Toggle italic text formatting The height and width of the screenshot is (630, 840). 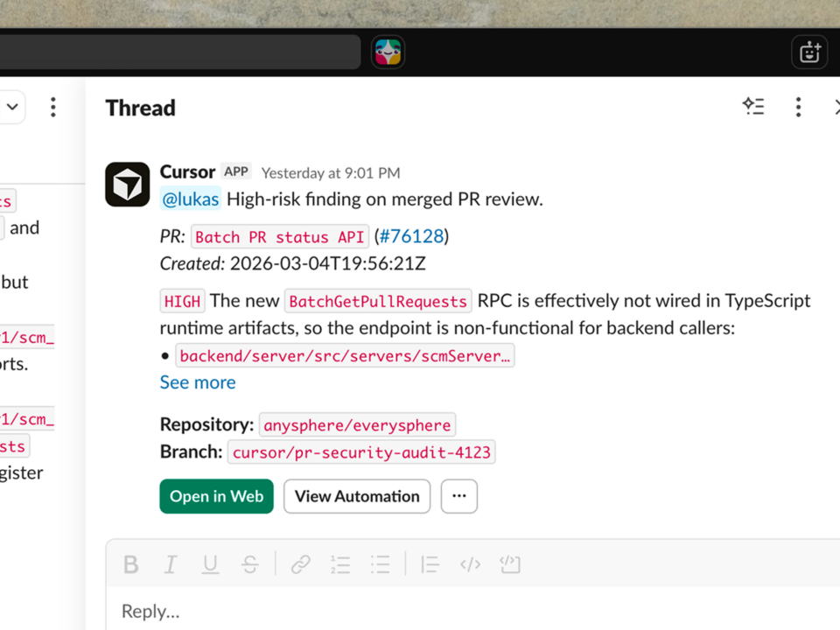click(171, 564)
